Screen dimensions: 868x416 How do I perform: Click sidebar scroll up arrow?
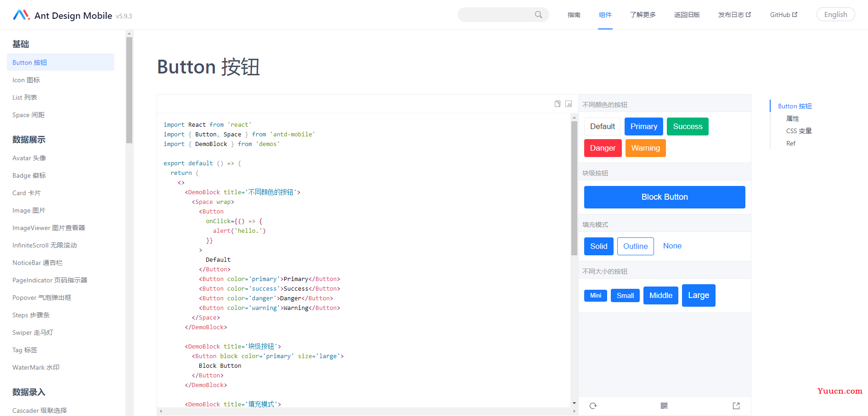click(130, 33)
